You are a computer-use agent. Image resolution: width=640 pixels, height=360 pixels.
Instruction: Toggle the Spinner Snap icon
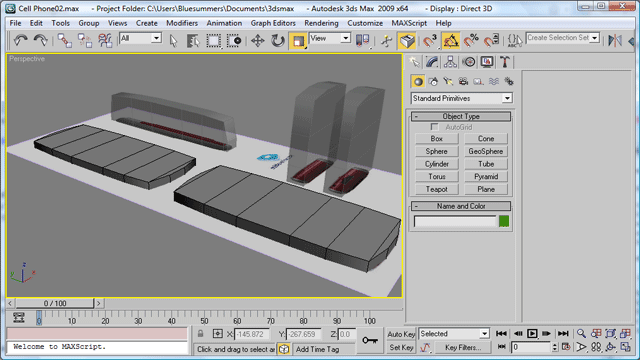pyautogui.click(x=491, y=40)
